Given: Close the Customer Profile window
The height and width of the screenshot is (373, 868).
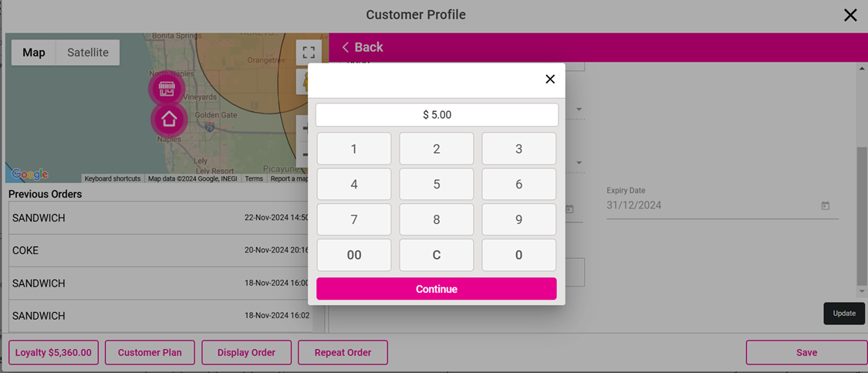Looking at the screenshot, I should (x=850, y=15).
